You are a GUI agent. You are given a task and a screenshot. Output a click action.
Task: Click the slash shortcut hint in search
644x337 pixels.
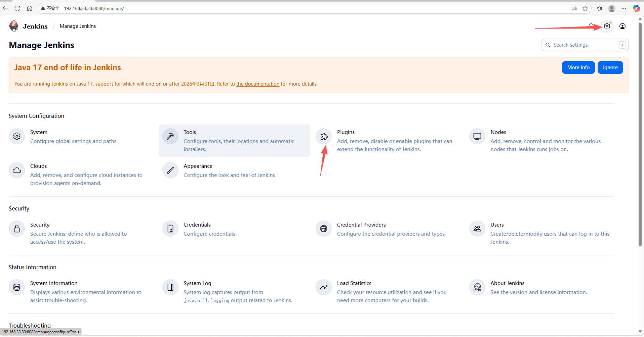click(x=622, y=45)
